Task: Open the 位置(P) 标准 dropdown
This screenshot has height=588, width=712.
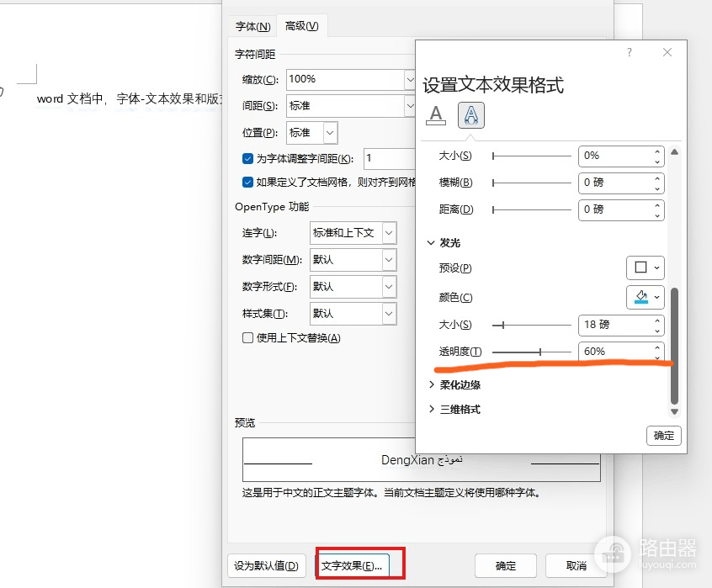Action: pyautogui.click(x=330, y=133)
